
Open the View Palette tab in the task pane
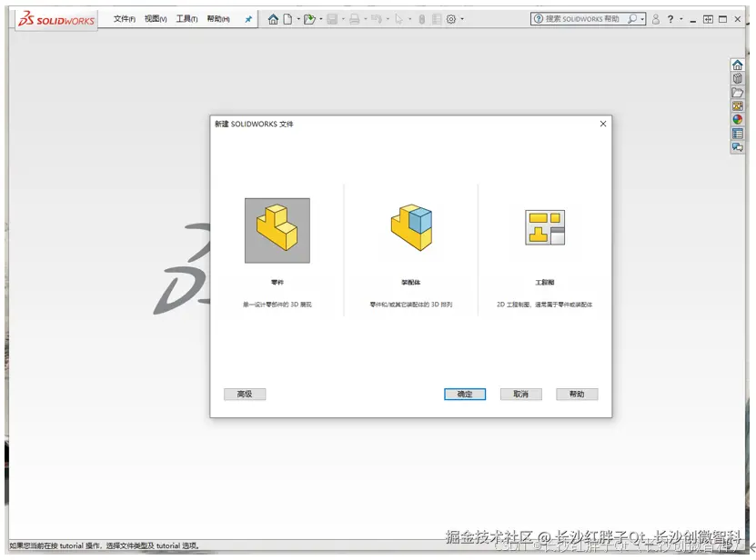pyautogui.click(x=737, y=106)
